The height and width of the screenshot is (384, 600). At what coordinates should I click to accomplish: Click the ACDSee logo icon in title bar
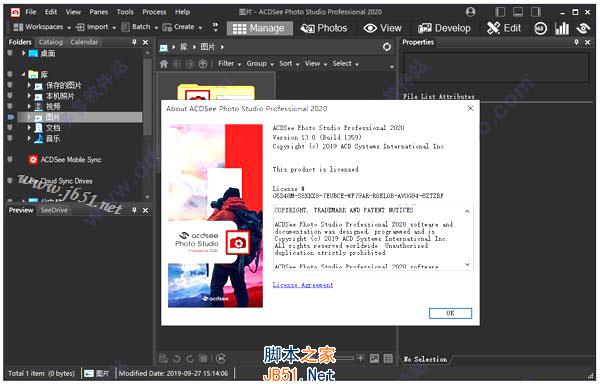click(x=15, y=12)
